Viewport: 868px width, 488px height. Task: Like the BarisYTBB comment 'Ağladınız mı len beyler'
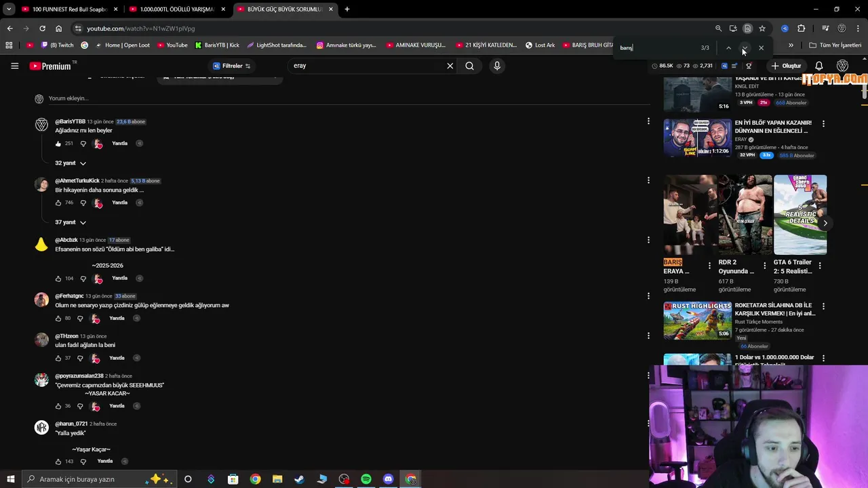click(58, 144)
